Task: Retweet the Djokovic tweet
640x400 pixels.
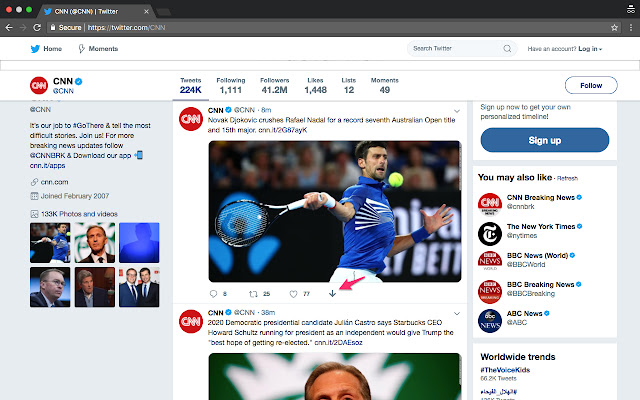Action: tap(253, 293)
